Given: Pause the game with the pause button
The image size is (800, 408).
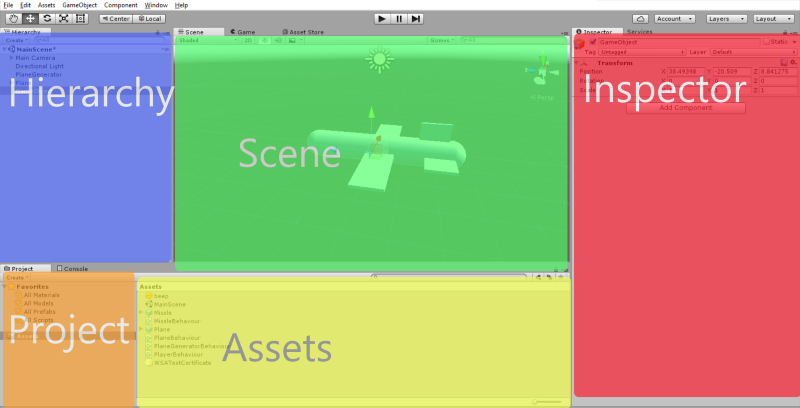Looking at the screenshot, I should pos(399,19).
